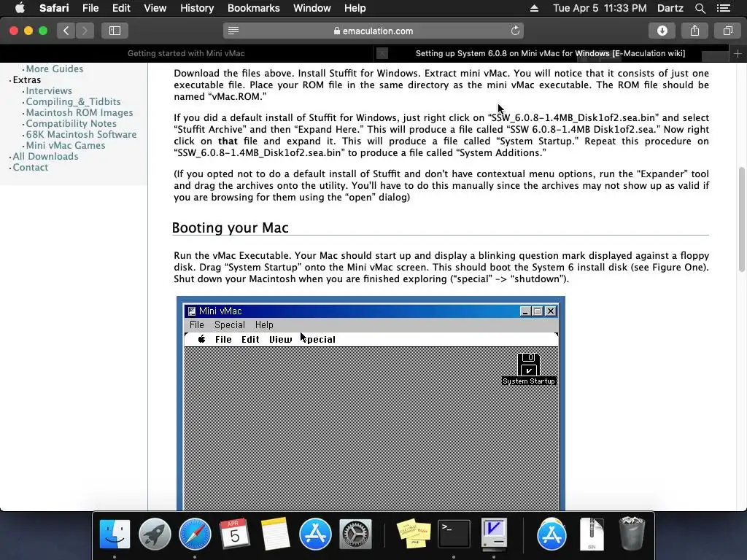Open the Edit menu
This screenshot has height=560, width=747.
point(121,8)
